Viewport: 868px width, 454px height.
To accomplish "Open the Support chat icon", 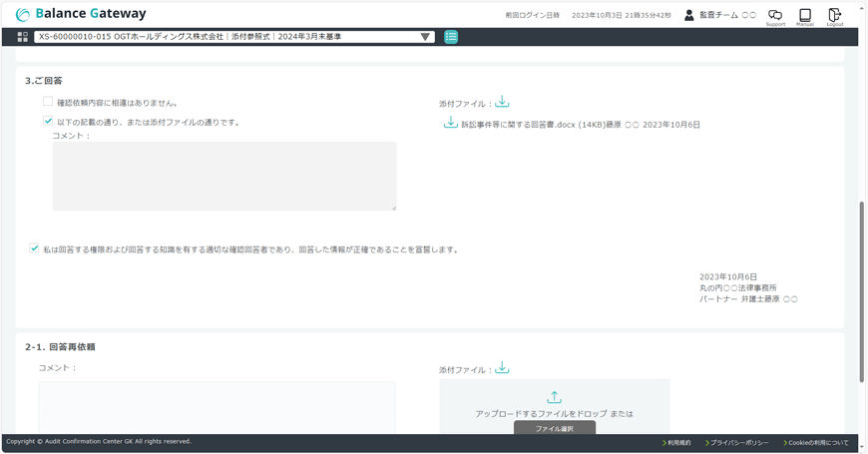I will [774, 16].
